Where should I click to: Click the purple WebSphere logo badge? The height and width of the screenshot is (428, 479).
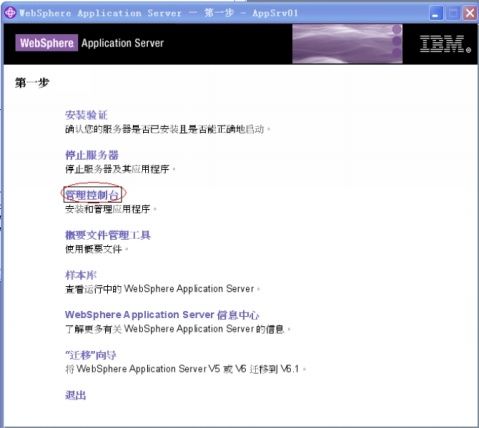pyautogui.click(x=47, y=43)
